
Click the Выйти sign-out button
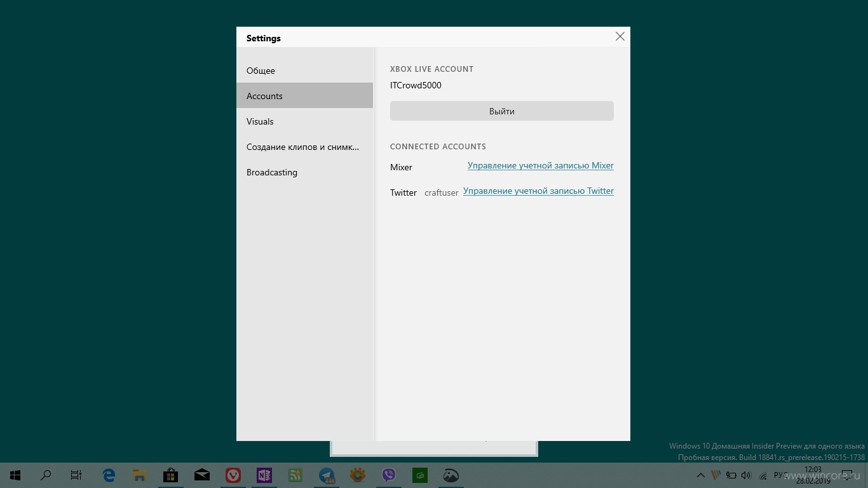click(x=502, y=111)
